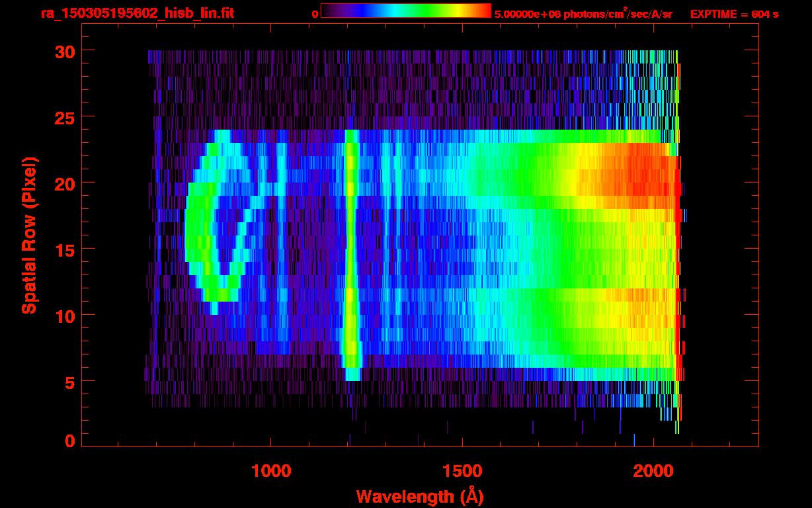Click the 2000 wavelength tick label
This screenshot has height=508, width=812.
click(x=653, y=470)
